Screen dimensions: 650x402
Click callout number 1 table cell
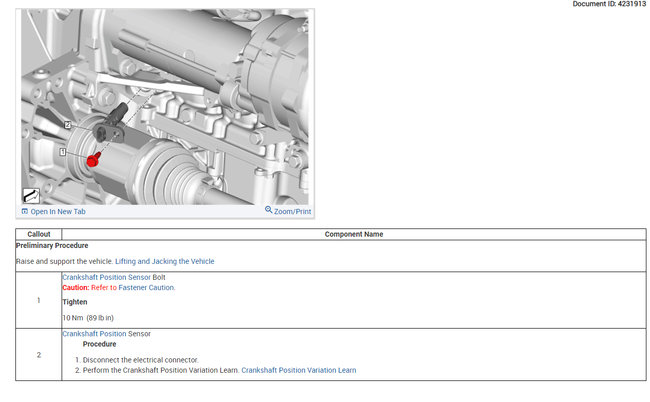tap(39, 300)
